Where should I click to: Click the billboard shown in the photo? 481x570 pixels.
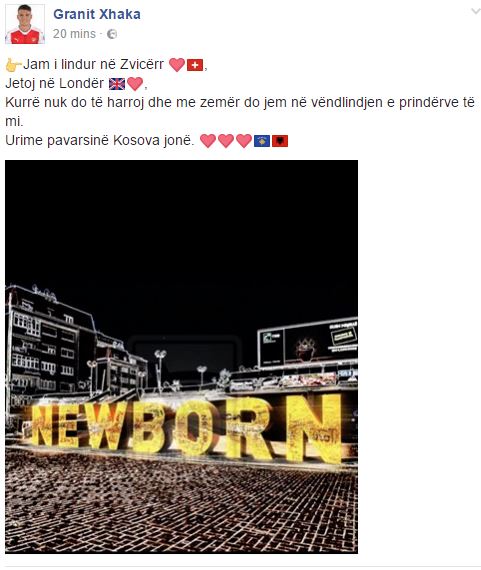coord(308,343)
